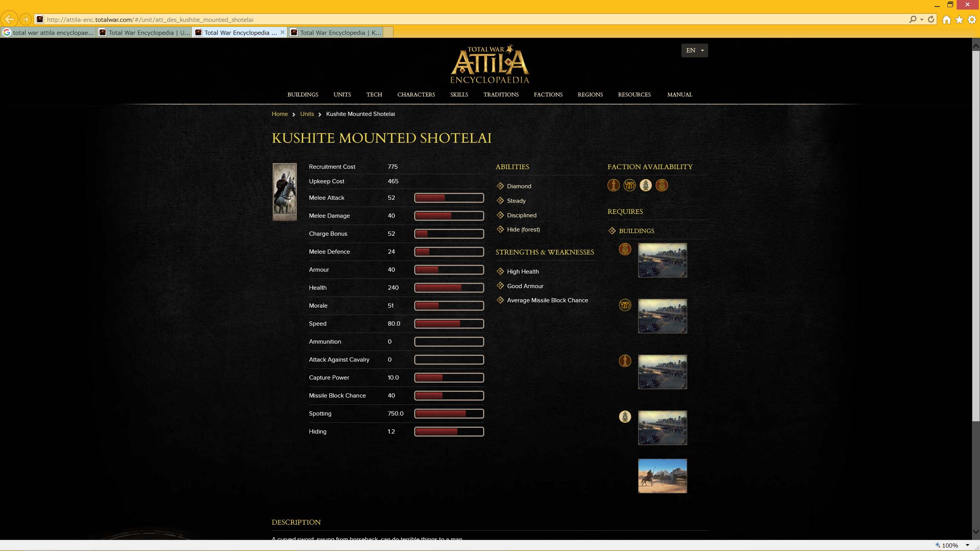Screen dimensions: 980x551
Task: Click faction emblem beside third required building
Action: [x=625, y=361]
